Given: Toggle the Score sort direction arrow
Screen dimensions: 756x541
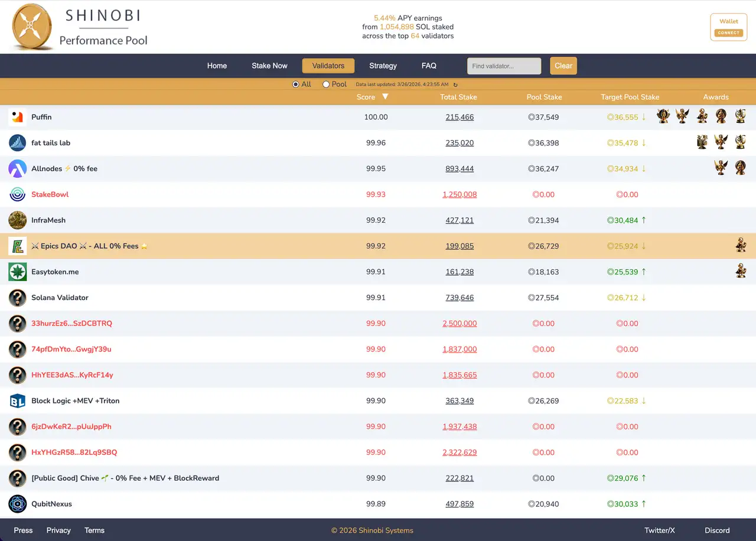Looking at the screenshot, I should [x=385, y=97].
